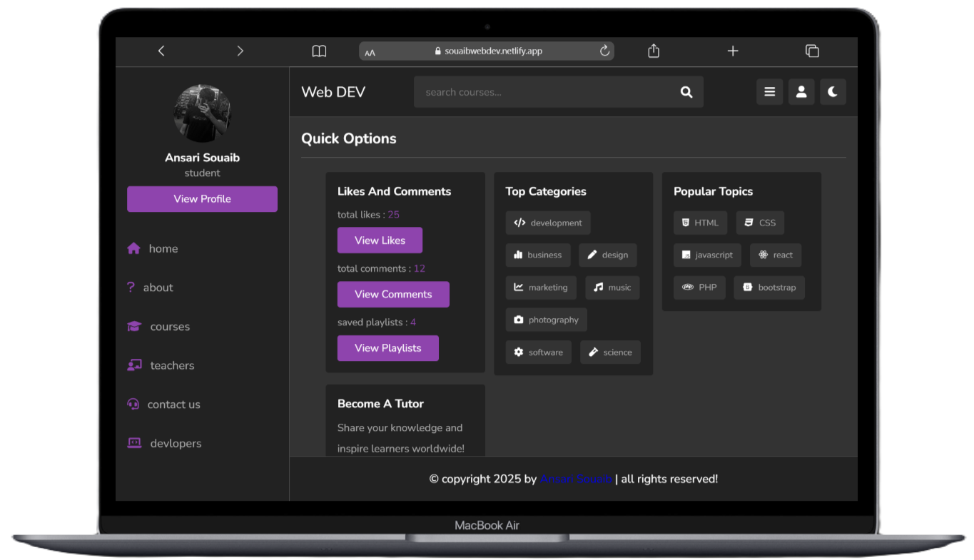
Task: Open the user account icon in the header
Action: tap(801, 92)
